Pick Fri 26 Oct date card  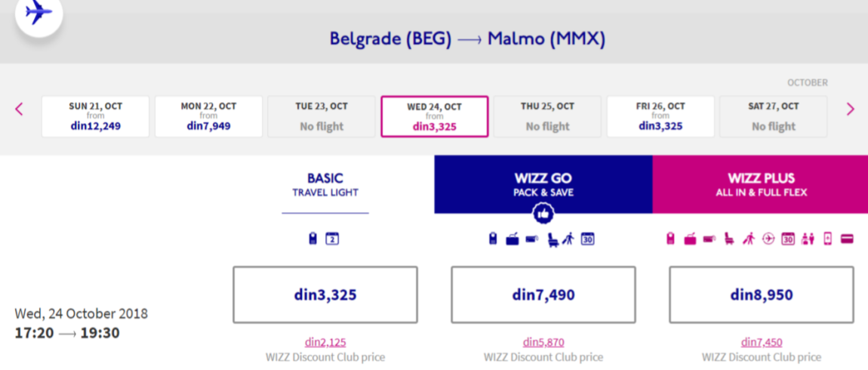point(660,116)
